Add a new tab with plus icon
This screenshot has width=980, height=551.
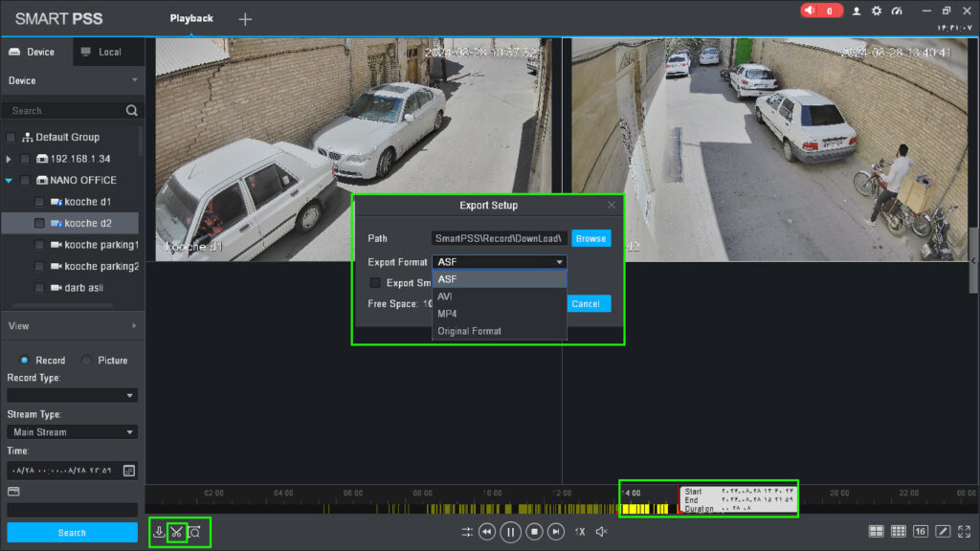(x=245, y=19)
